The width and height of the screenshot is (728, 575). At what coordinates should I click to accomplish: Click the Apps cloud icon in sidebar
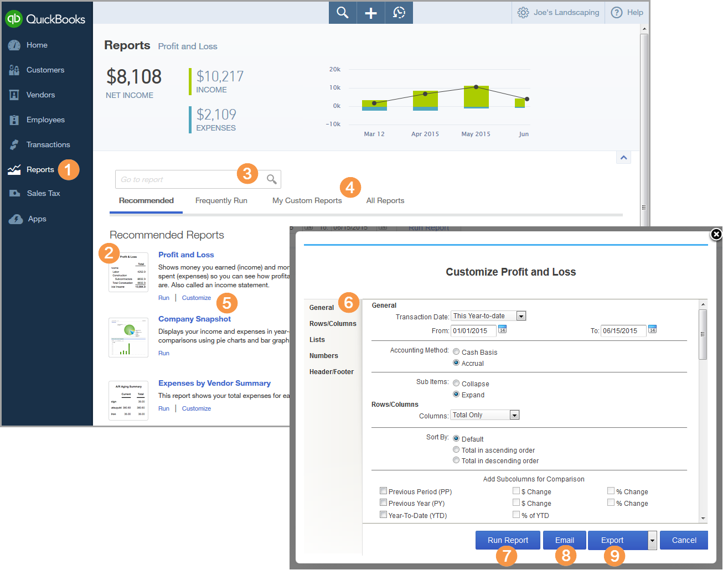(x=16, y=219)
